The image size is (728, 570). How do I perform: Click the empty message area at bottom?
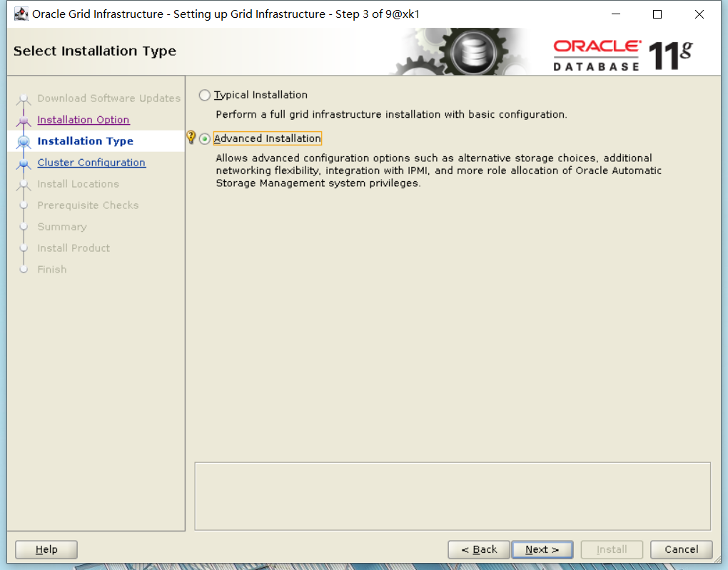click(453, 497)
